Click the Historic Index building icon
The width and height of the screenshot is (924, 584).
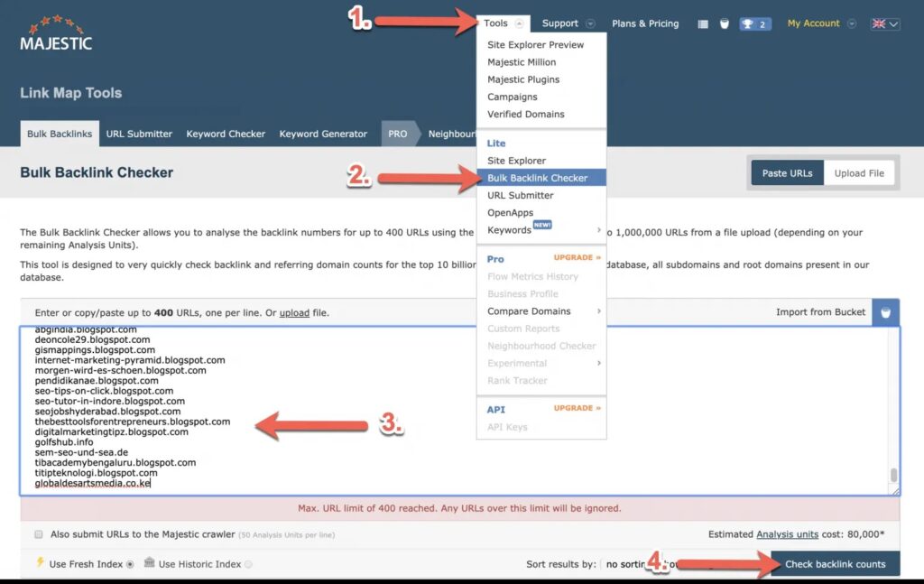pyautogui.click(x=149, y=562)
